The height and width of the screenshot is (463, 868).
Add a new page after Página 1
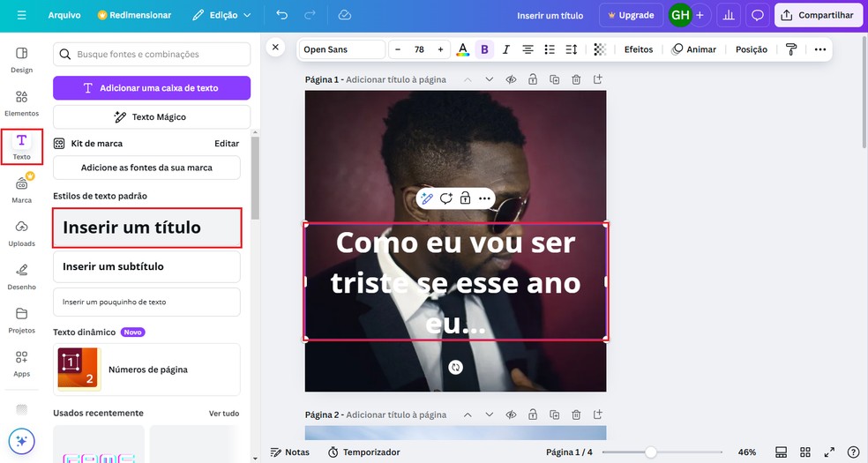tap(598, 79)
